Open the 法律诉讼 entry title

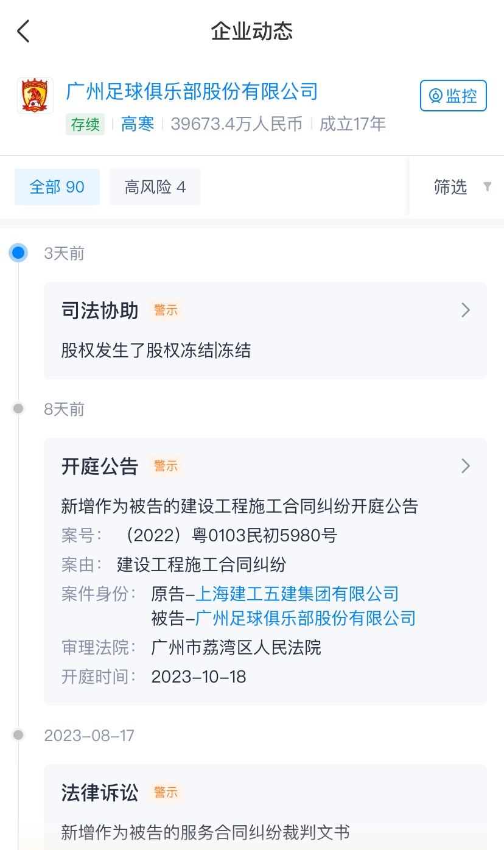click(x=100, y=793)
